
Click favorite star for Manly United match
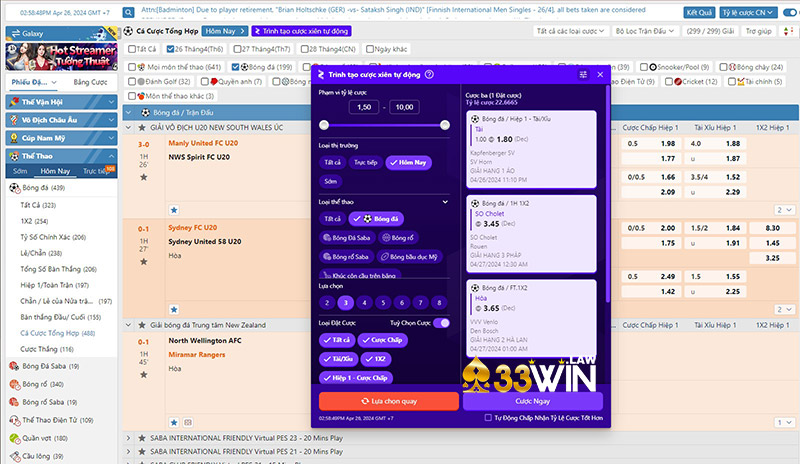click(x=144, y=177)
